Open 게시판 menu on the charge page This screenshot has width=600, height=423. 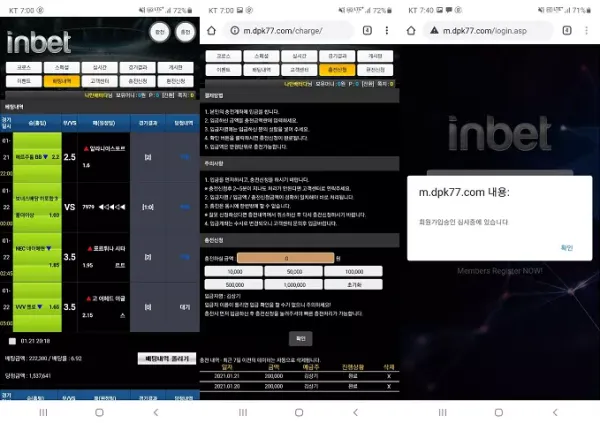tap(375, 56)
